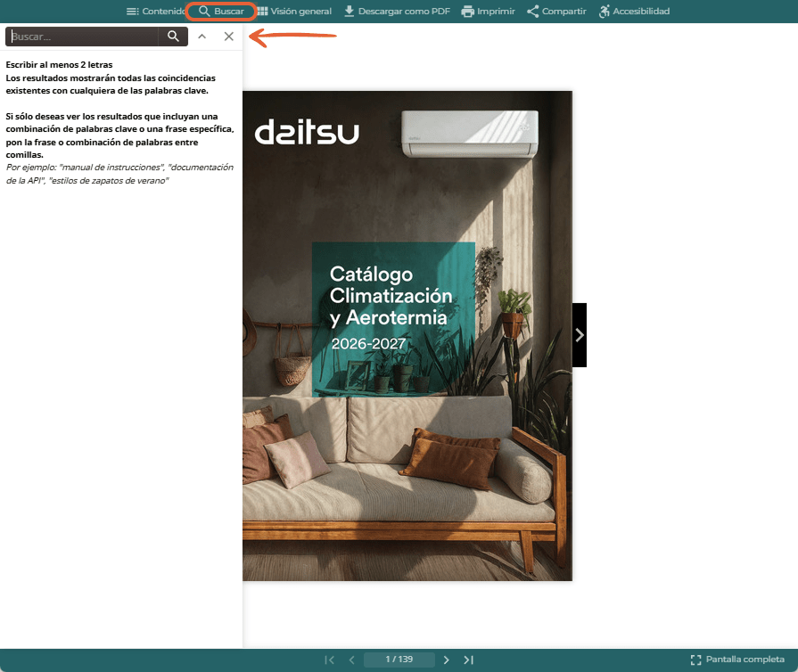Click the Imprimir print button
The width and height of the screenshot is (798, 672).
pyautogui.click(x=488, y=12)
